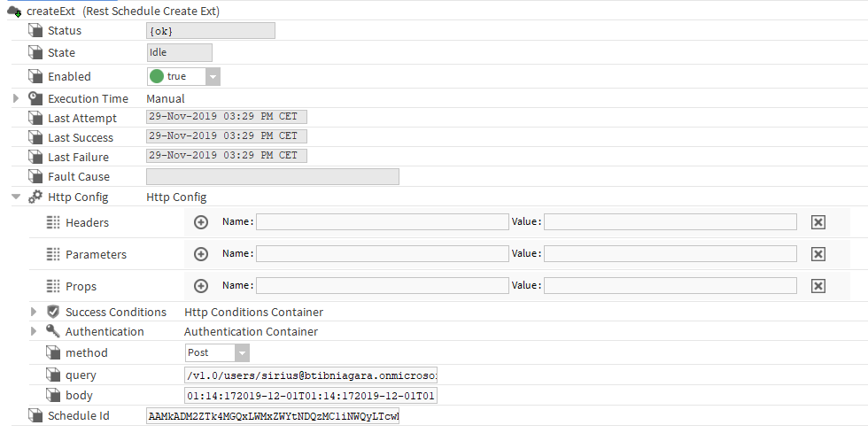Viewport: 868px width, 433px height.
Task: Click the Http Config gears icon
Action: point(35,197)
